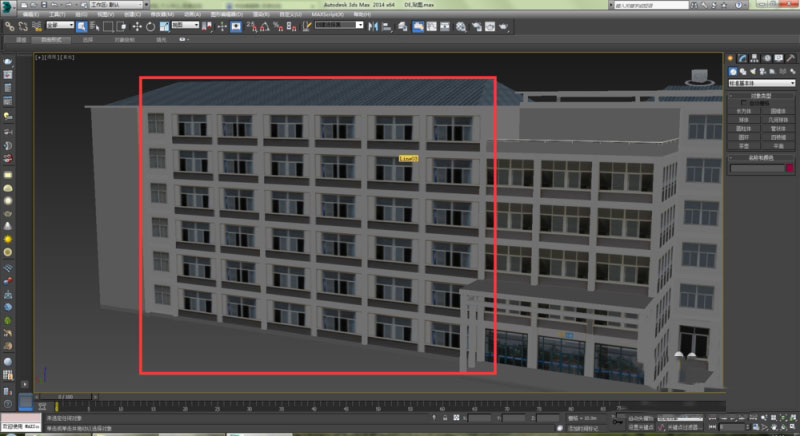
Task: Toggle the Selection Lock icon in status bar
Action: click(445, 418)
